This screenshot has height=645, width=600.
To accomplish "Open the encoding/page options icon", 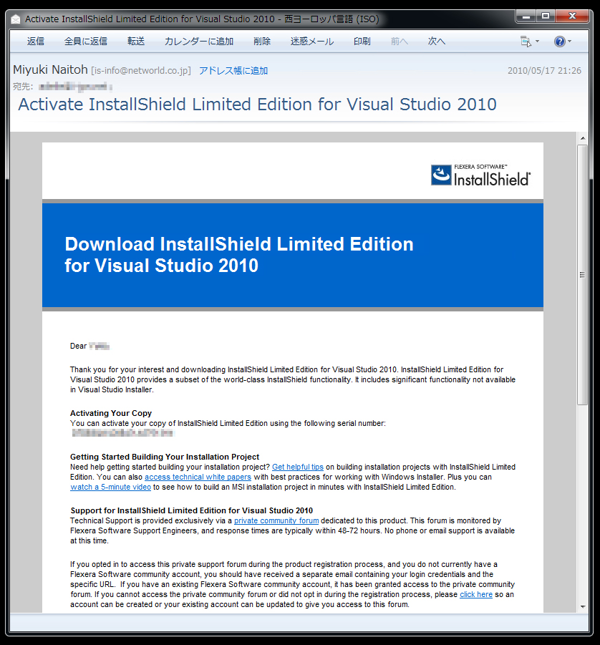I will coord(526,42).
